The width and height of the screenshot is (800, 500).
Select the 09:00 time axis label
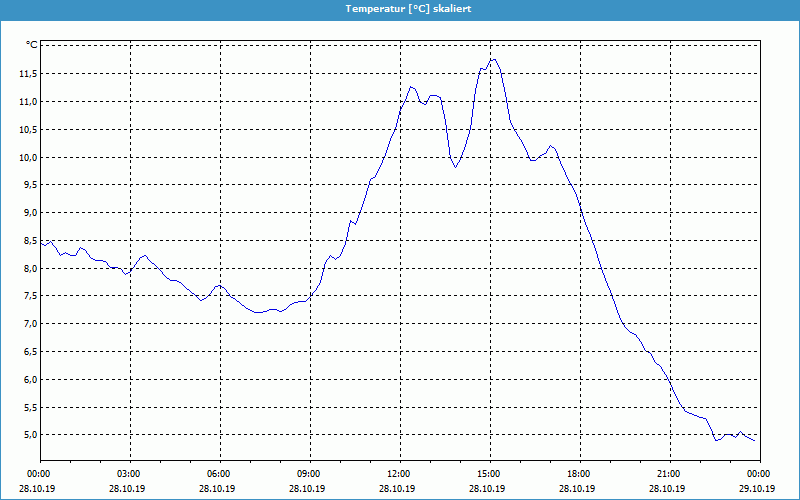tap(309, 474)
